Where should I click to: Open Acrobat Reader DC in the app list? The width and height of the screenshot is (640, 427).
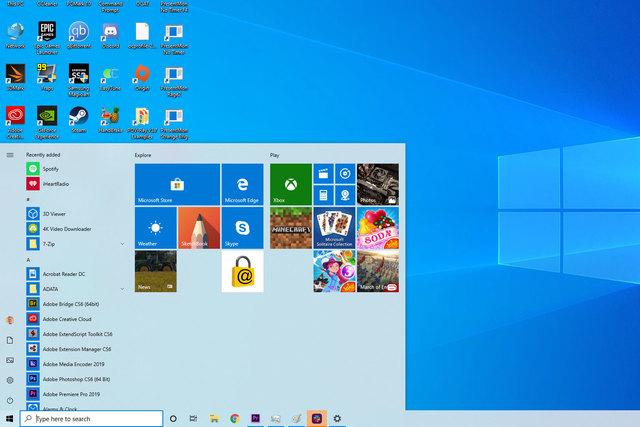pos(76,274)
